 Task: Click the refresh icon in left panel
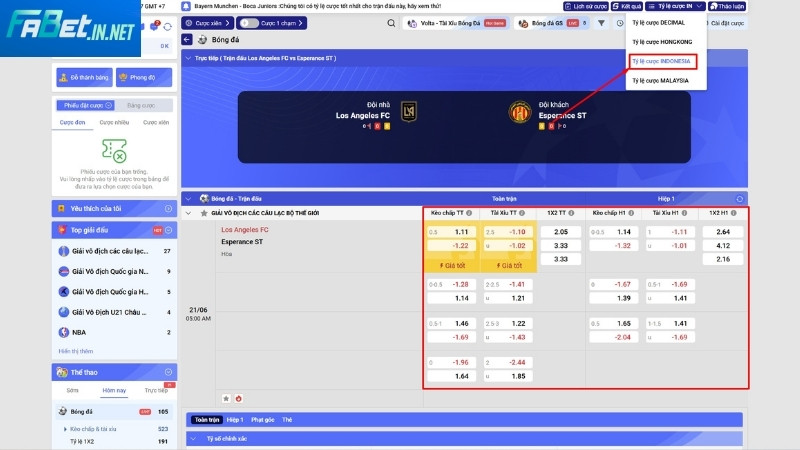pyautogui.click(x=168, y=27)
